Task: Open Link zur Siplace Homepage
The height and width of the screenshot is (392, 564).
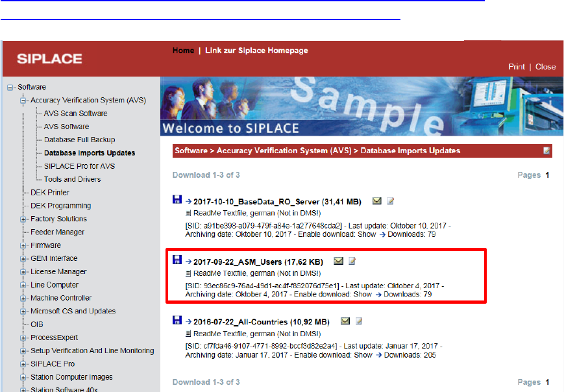Action: coord(256,51)
